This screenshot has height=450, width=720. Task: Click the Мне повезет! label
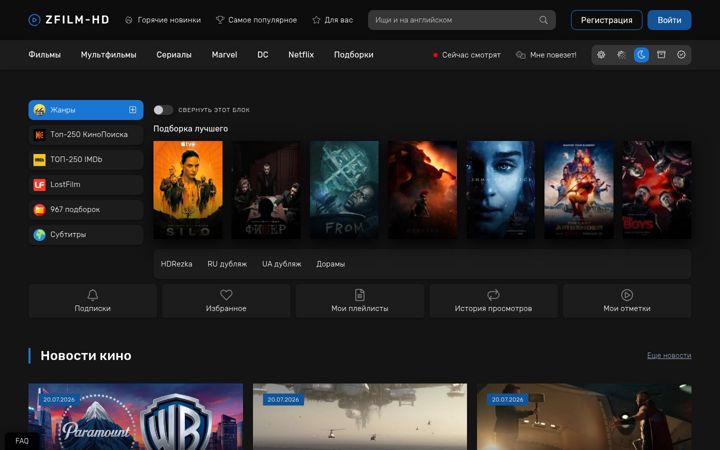(553, 55)
